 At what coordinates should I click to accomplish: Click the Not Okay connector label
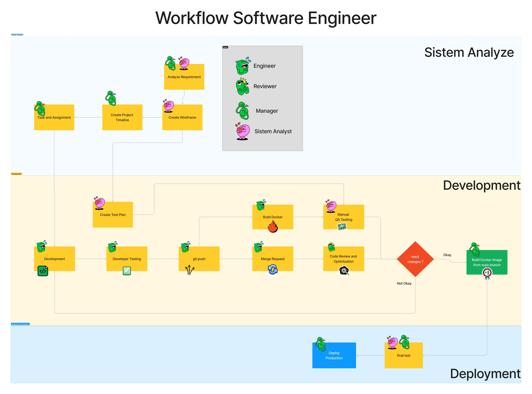tap(404, 283)
